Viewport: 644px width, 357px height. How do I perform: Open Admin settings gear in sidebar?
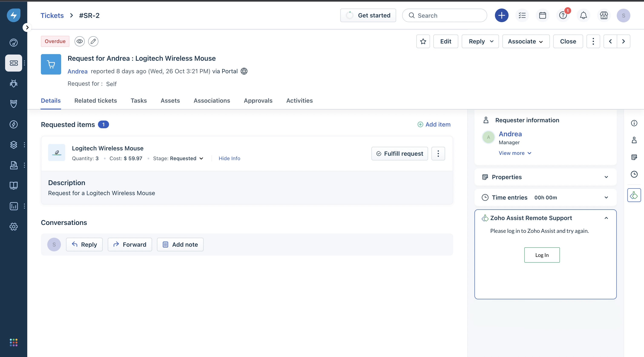(13, 226)
